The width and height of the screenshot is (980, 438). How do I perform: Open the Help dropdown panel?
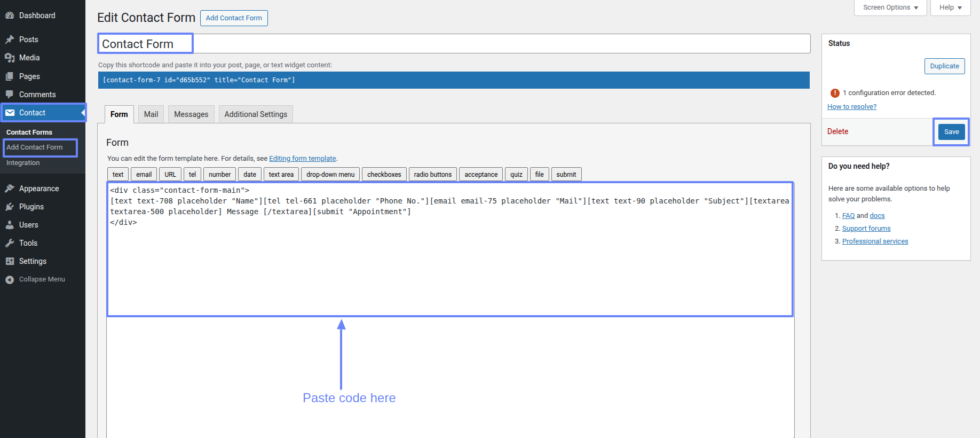click(x=950, y=7)
